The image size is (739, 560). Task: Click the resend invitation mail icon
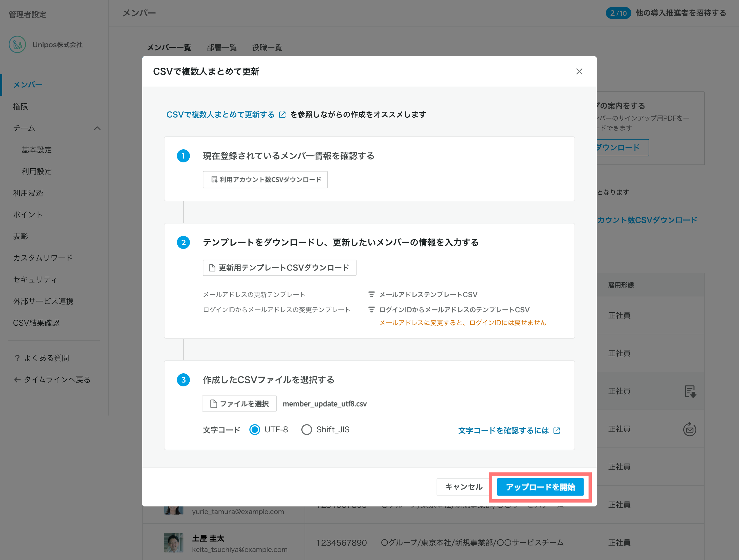tap(689, 429)
